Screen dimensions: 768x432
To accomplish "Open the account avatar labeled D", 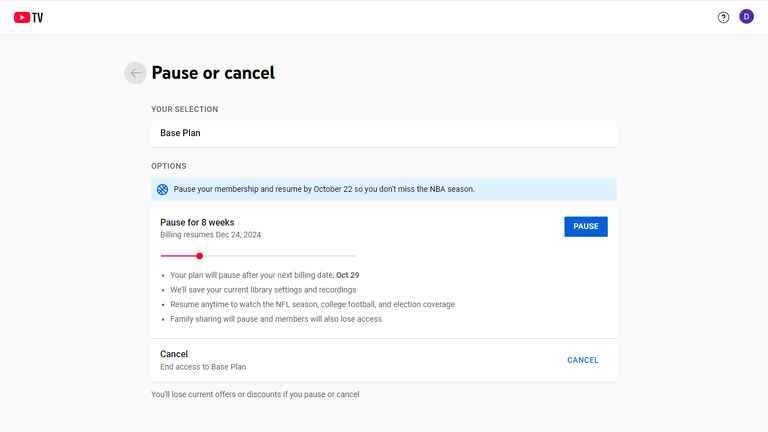I will [x=746, y=17].
